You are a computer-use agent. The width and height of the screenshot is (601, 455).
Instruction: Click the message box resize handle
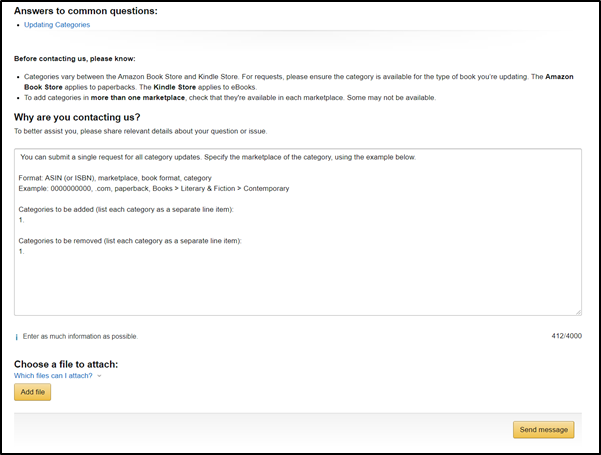click(x=578, y=312)
